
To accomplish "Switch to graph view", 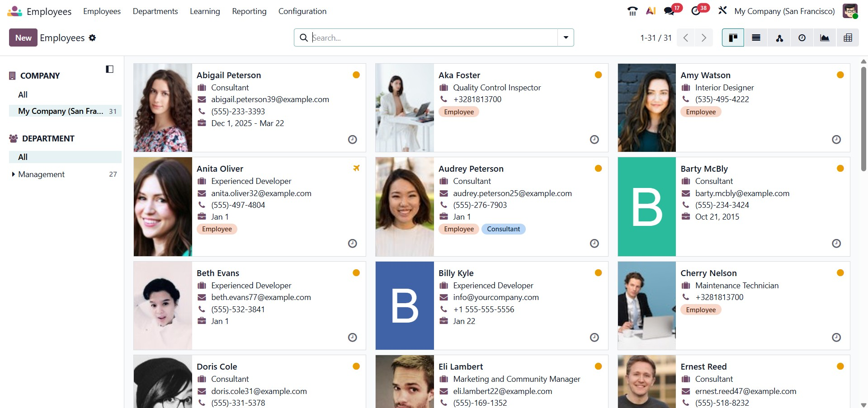I will (x=825, y=38).
